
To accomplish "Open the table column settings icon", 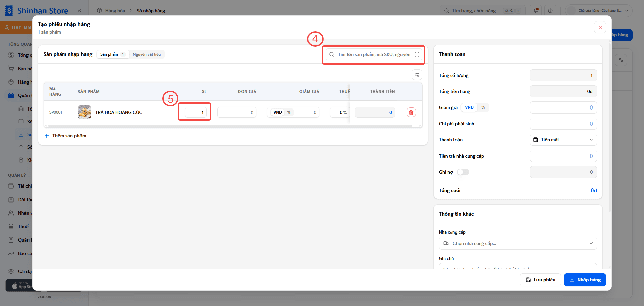I will (417, 75).
